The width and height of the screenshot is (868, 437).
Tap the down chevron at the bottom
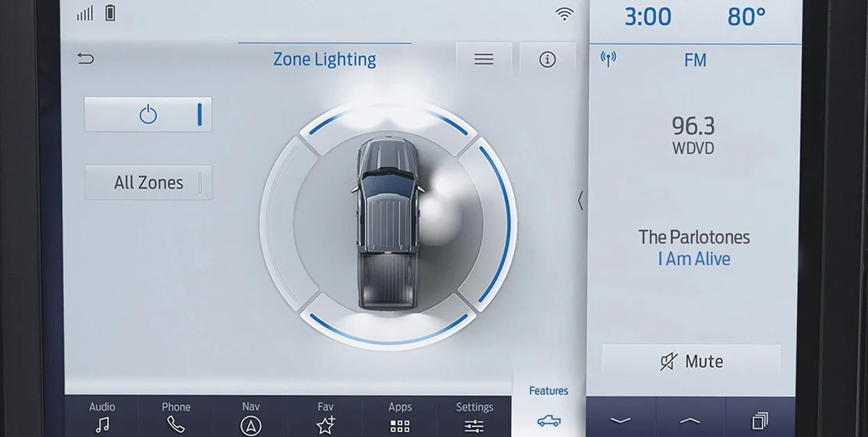pyautogui.click(x=620, y=420)
